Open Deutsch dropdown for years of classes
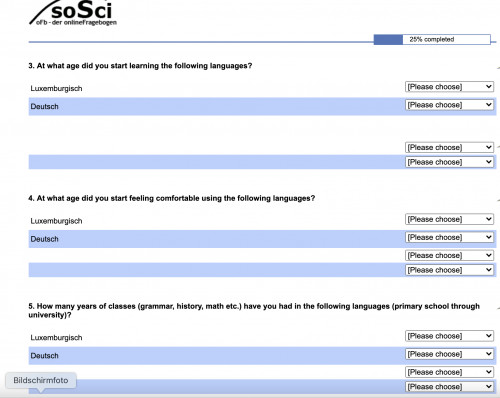The height and width of the screenshot is (398, 500). click(x=449, y=354)
